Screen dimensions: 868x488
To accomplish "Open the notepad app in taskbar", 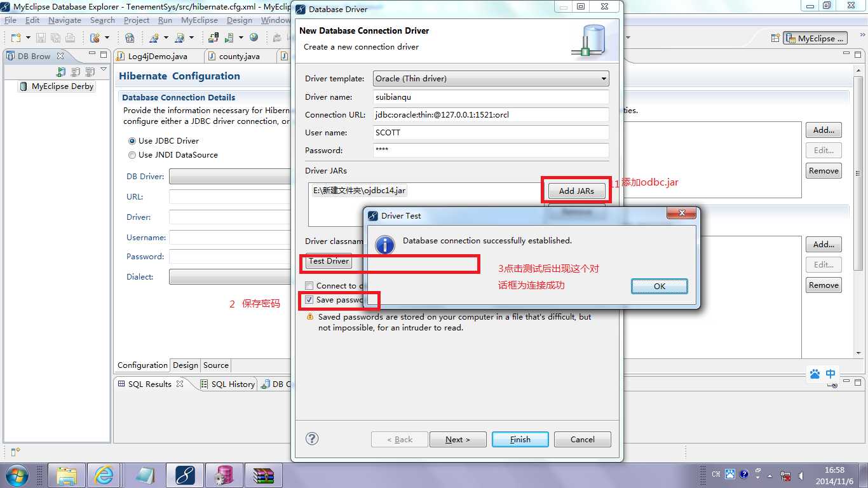I will (x=146, y=475).
